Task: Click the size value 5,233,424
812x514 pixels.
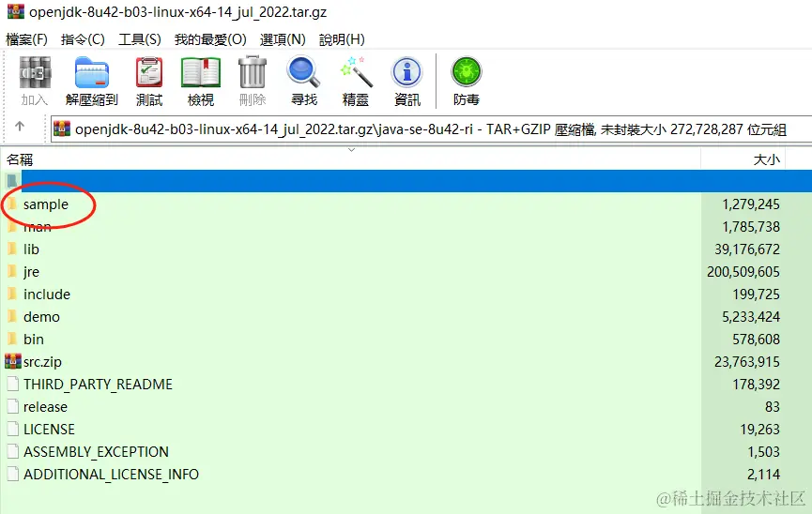Action: click(751, 317)
